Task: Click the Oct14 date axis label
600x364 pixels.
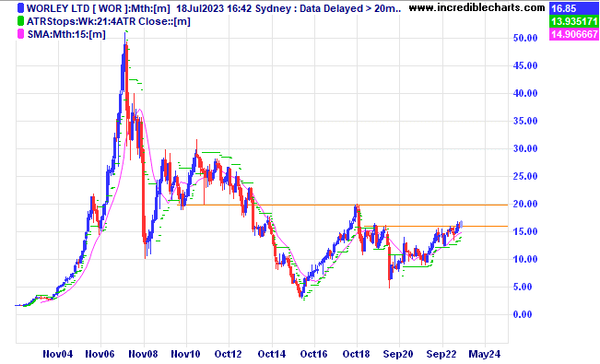Action: coord(271,354)
